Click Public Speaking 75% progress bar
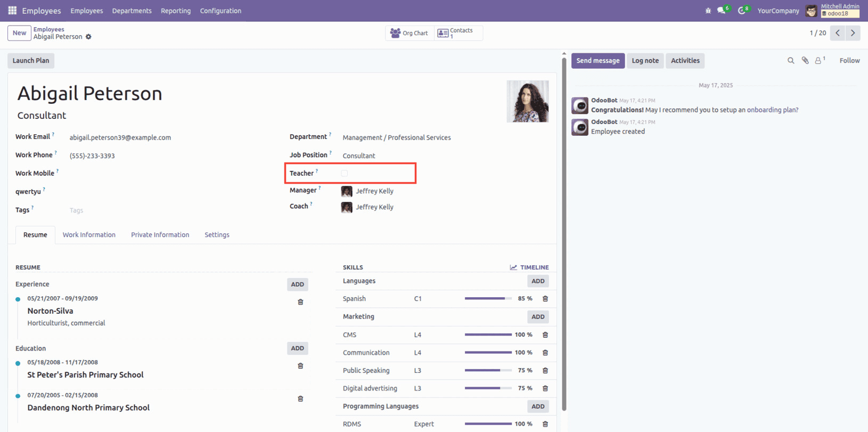The image size is (868, 432). click(488, 371)
